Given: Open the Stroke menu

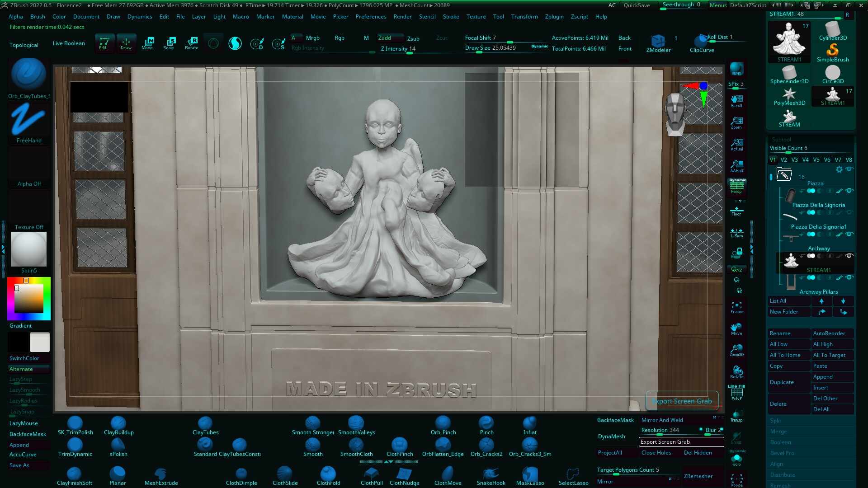Looking at the screenshot, I should pos(451,17).
